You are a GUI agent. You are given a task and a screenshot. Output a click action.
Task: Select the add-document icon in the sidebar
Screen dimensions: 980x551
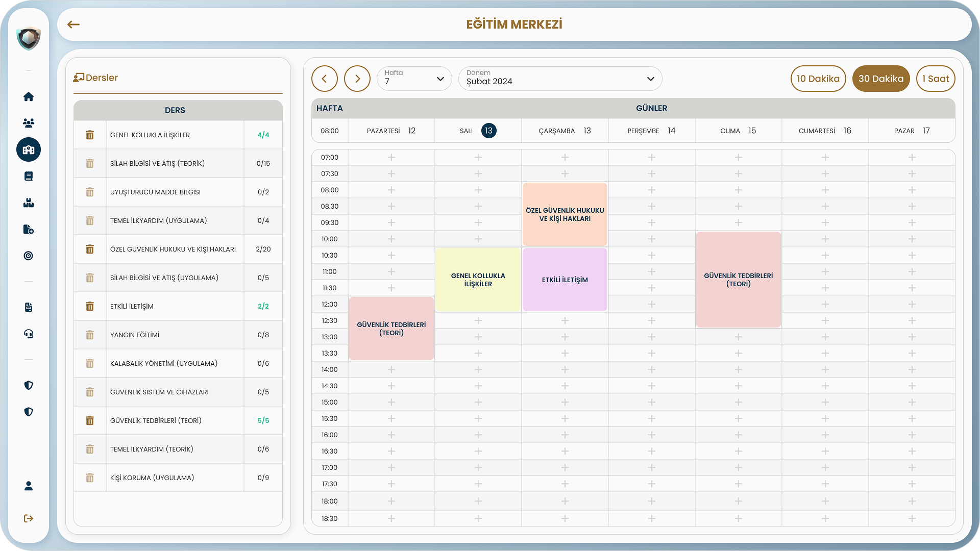point(29,229)
